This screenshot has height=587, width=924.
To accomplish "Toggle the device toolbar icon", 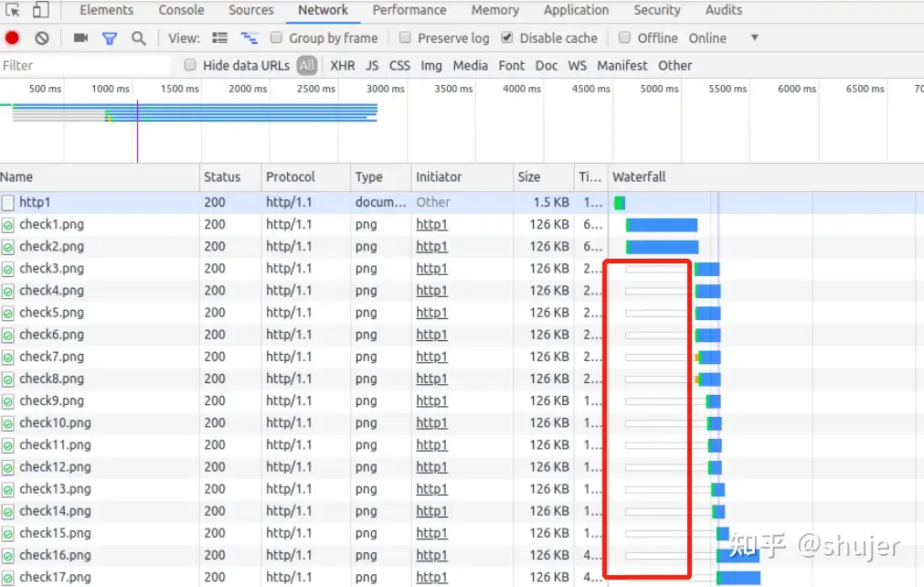I will (41, 10).
